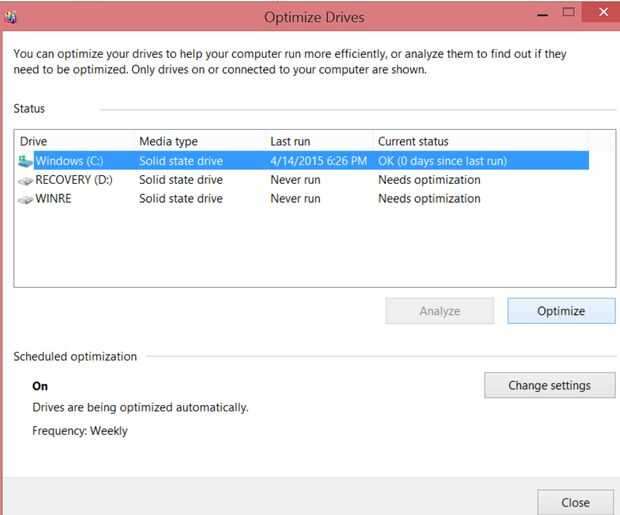Close the dialog with the Close button

(x=575, y=502)
